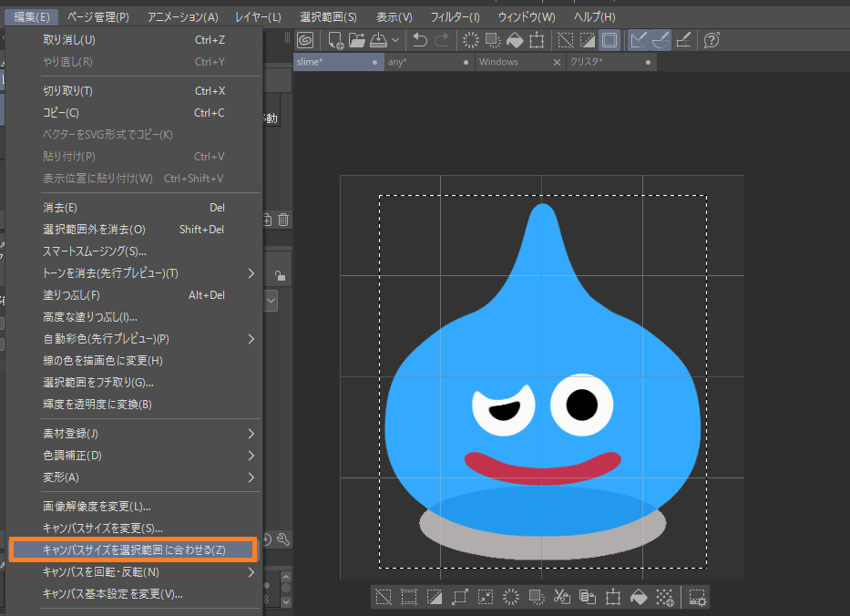Toggle Snap to Special Ruler
This screenshot has height=616, width=850.
click(661, 40)
